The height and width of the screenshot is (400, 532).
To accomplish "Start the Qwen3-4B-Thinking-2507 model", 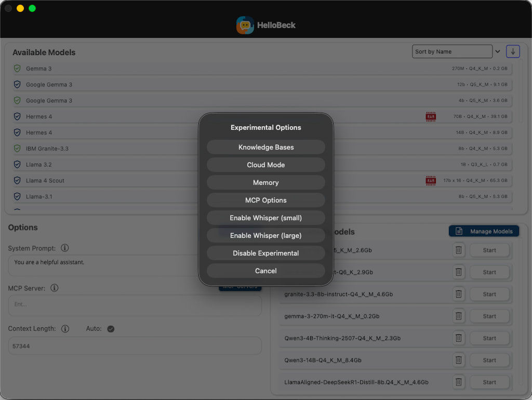I will pyautogui.click(x=489, y=338).
